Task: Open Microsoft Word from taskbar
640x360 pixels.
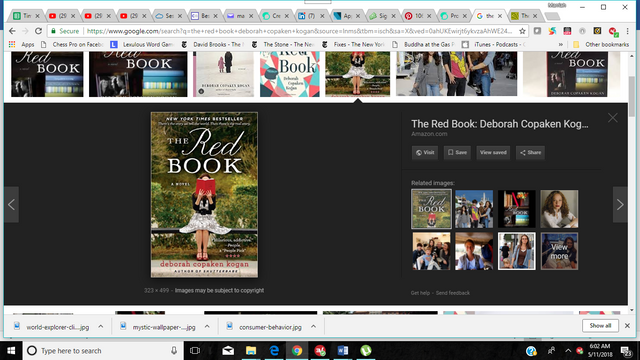Action: 343,351
